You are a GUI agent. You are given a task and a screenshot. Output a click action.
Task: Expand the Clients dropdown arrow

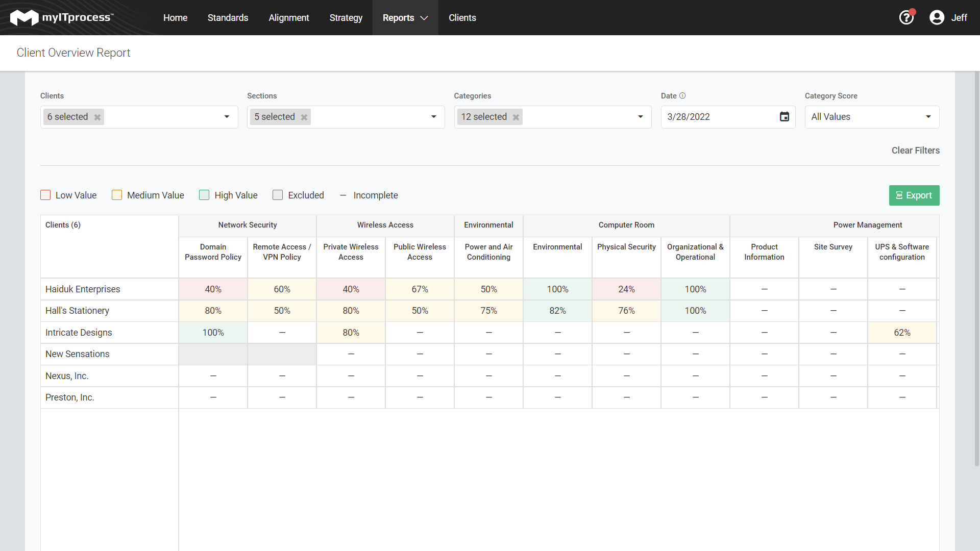[227, 117]
